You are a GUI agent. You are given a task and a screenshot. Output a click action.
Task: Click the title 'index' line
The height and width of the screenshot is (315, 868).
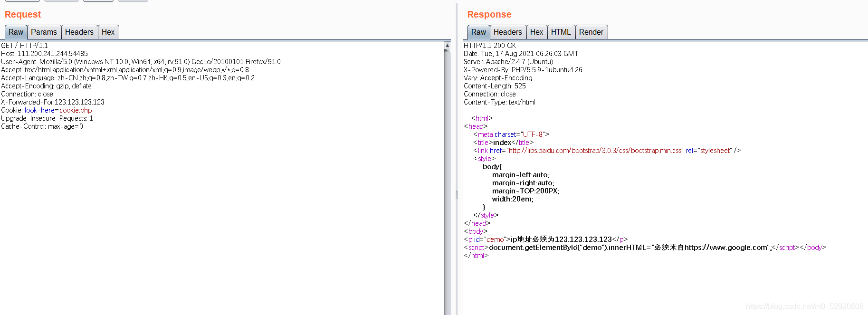pyautogui.click(x=504, y=143)
